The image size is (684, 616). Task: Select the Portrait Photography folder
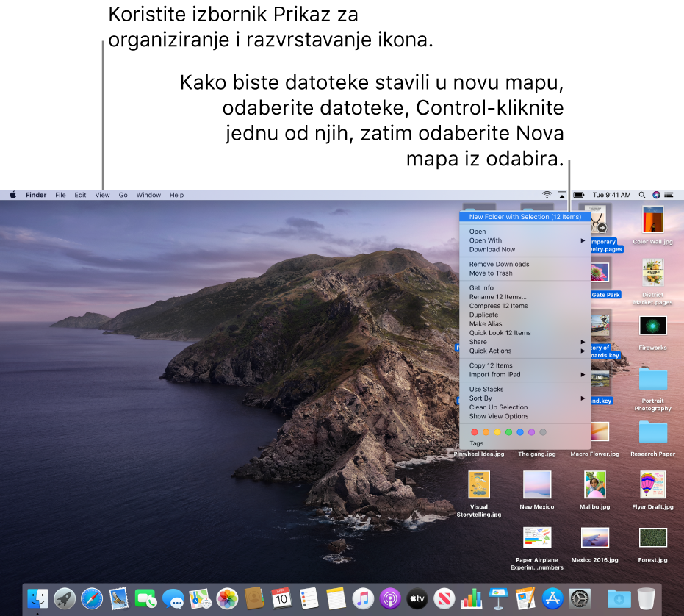pos(652,389)
